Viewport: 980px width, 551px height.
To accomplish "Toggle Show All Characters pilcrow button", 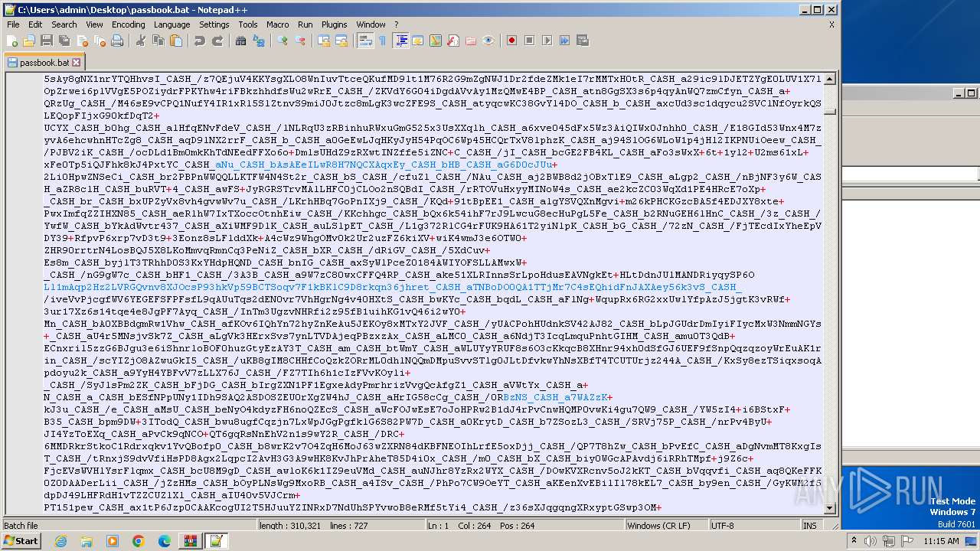I will [x=382, y=41].
